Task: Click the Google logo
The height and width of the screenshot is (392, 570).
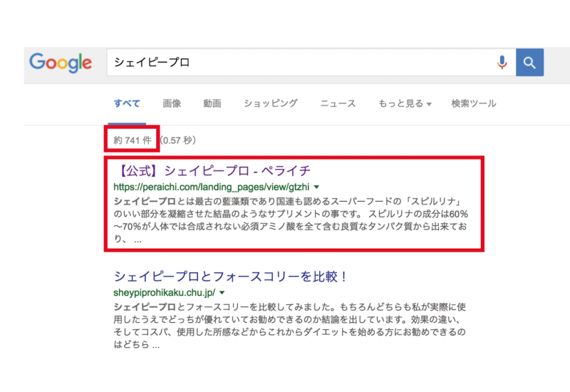Action: (x=61, y=63)
